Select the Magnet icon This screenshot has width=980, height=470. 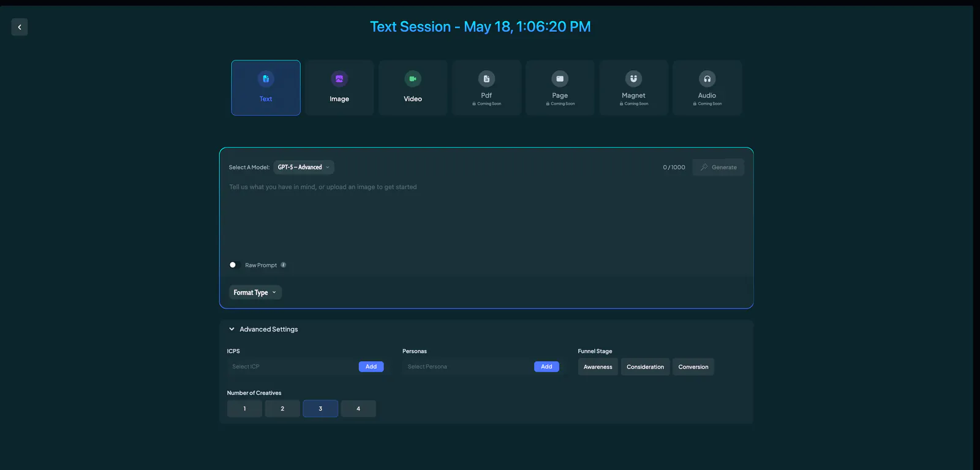pos(633,79)
